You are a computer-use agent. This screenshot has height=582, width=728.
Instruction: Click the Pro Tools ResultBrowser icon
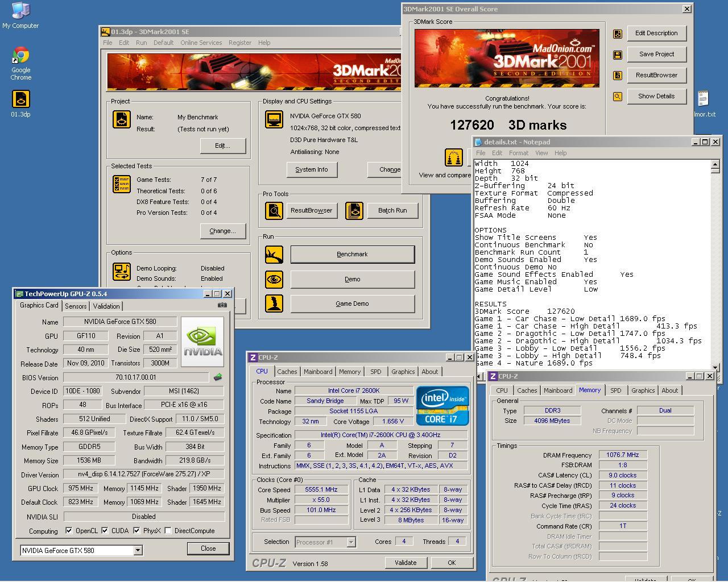click(274, 210)
